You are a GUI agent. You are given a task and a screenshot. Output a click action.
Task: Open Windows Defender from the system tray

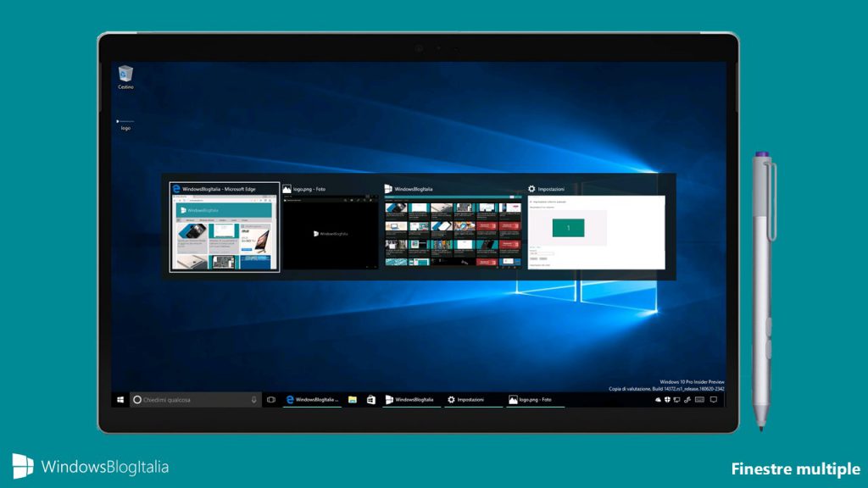point(668,400)
